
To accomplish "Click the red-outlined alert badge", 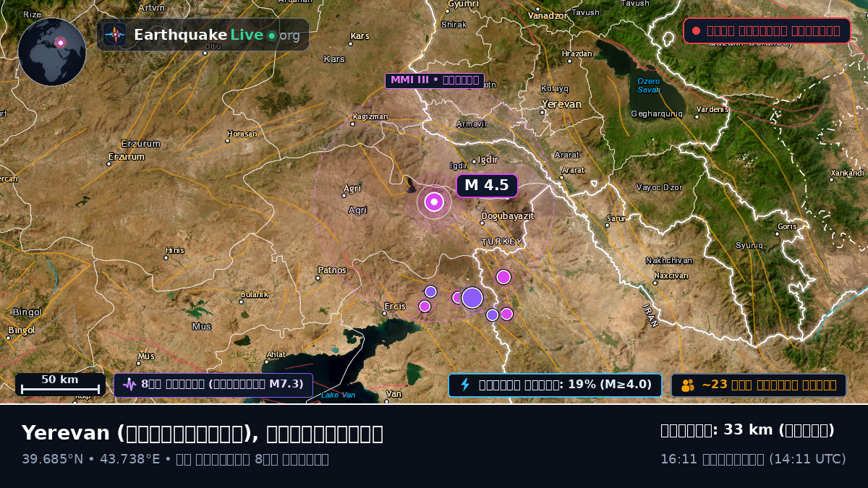I will point(767,30).
